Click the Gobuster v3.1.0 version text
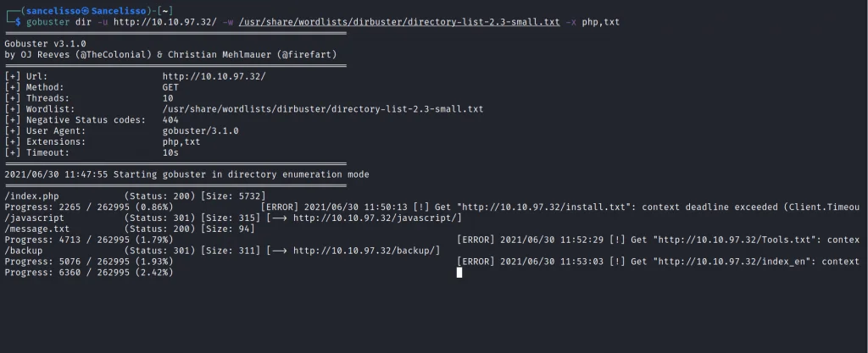Viewport: 868px width, 353px height. 44,43
